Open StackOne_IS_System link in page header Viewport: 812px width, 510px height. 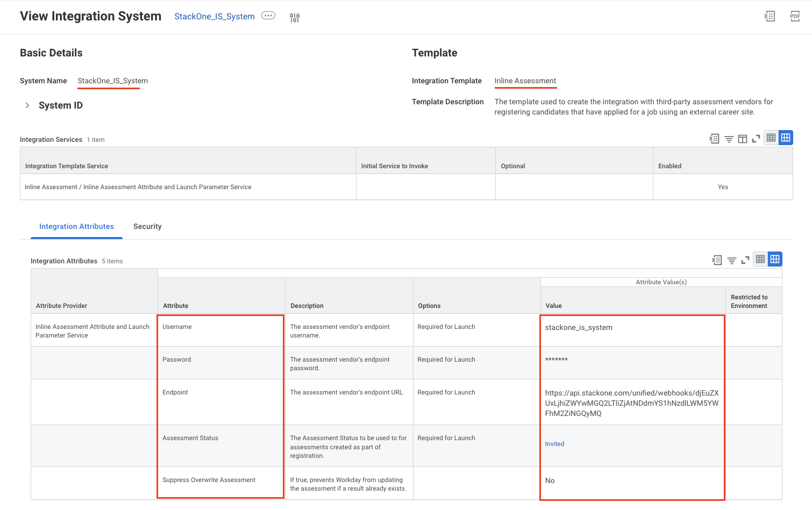click(215, 17)
